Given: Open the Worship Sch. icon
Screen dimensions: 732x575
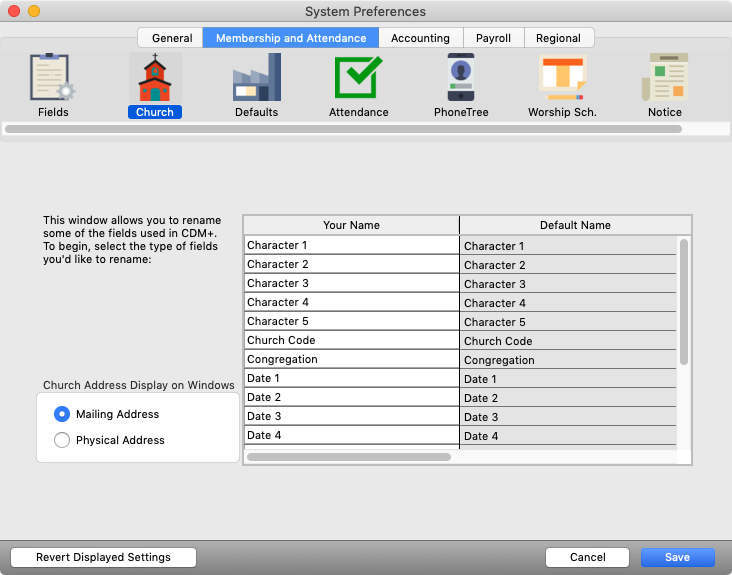Looking at the screenshot, I should [x=562, y=79].
